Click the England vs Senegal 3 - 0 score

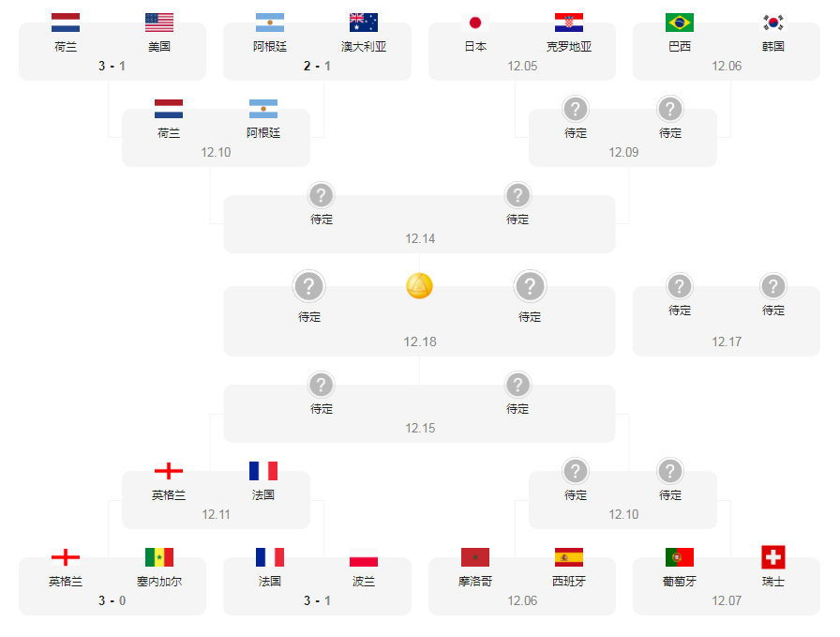pos(112,600)
